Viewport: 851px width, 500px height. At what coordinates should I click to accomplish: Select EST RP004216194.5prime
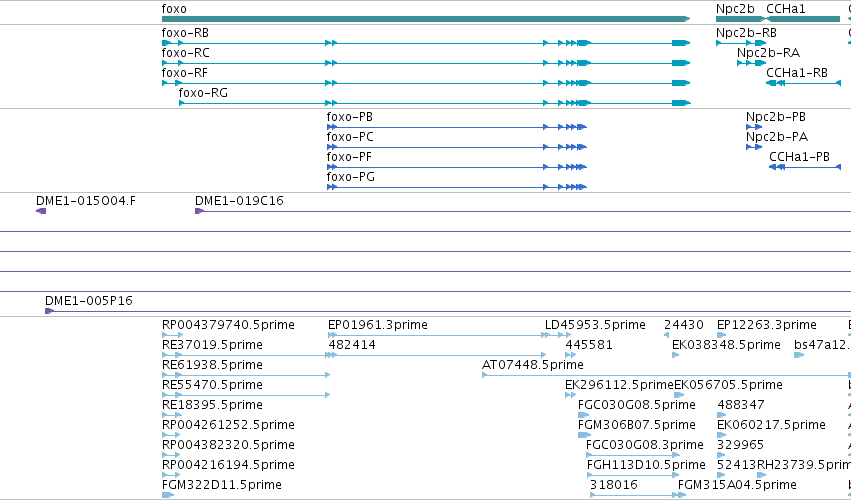click(x=228, y=465)
